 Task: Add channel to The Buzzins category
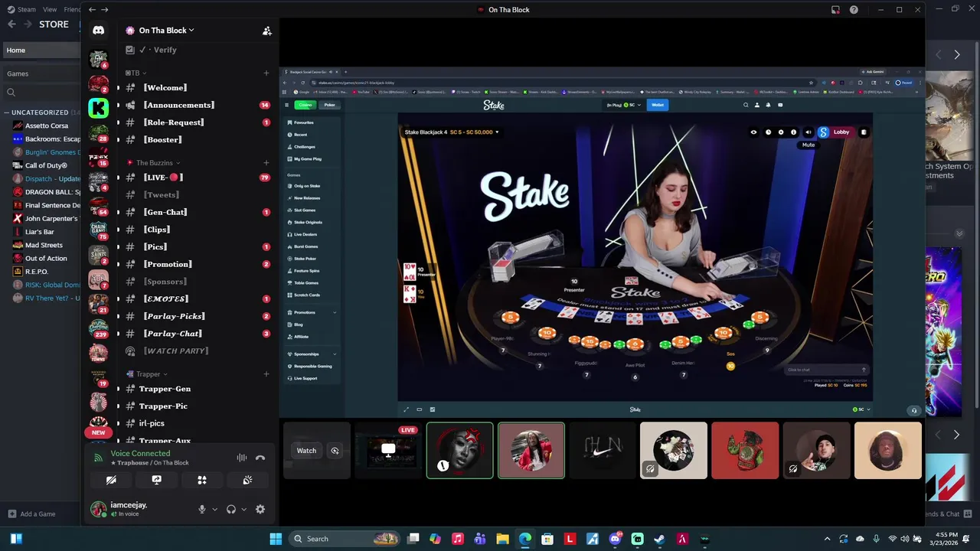266,162
